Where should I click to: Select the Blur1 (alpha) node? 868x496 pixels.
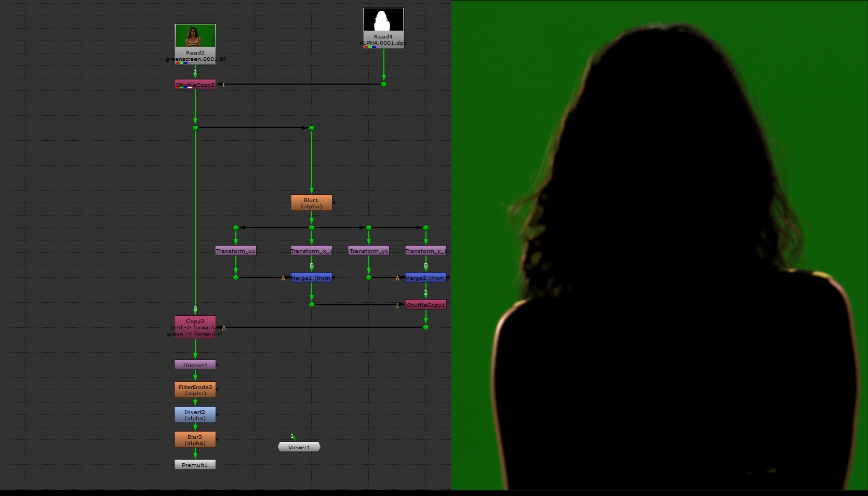[311, 203]
